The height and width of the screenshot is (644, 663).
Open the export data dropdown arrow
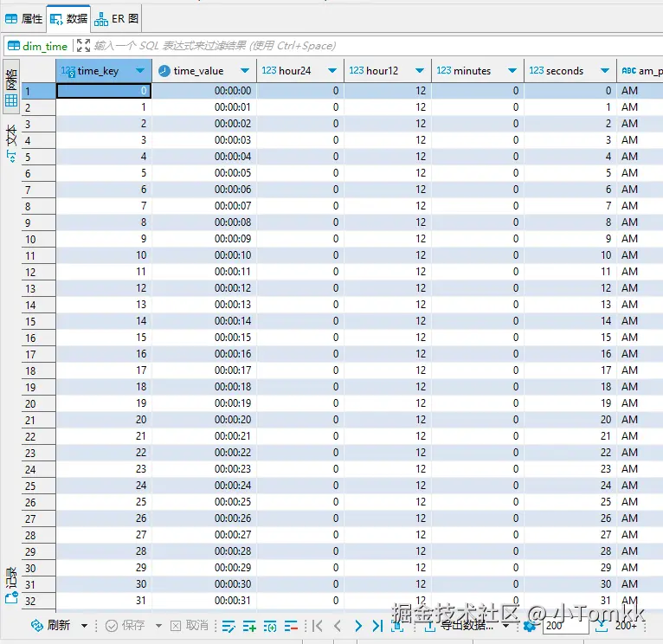click(x=505, y=626)
